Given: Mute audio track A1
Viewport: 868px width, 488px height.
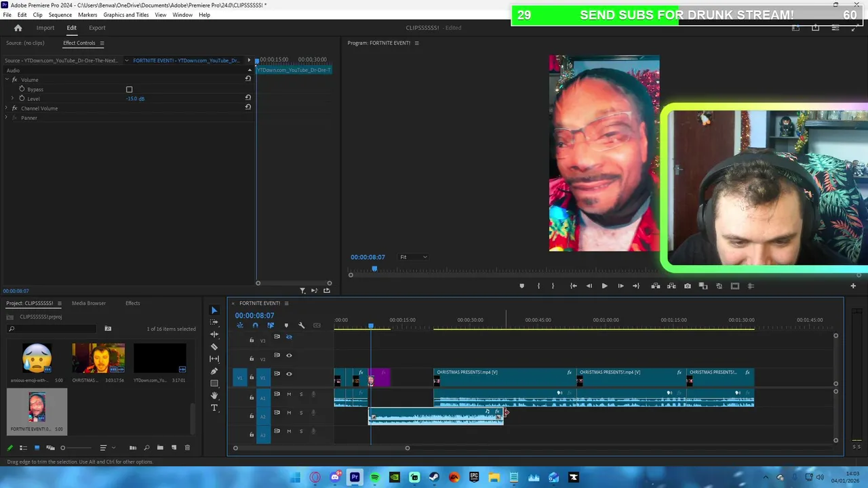Looking at the screenshot, I should pyautogui.click(x=289, y=394).
